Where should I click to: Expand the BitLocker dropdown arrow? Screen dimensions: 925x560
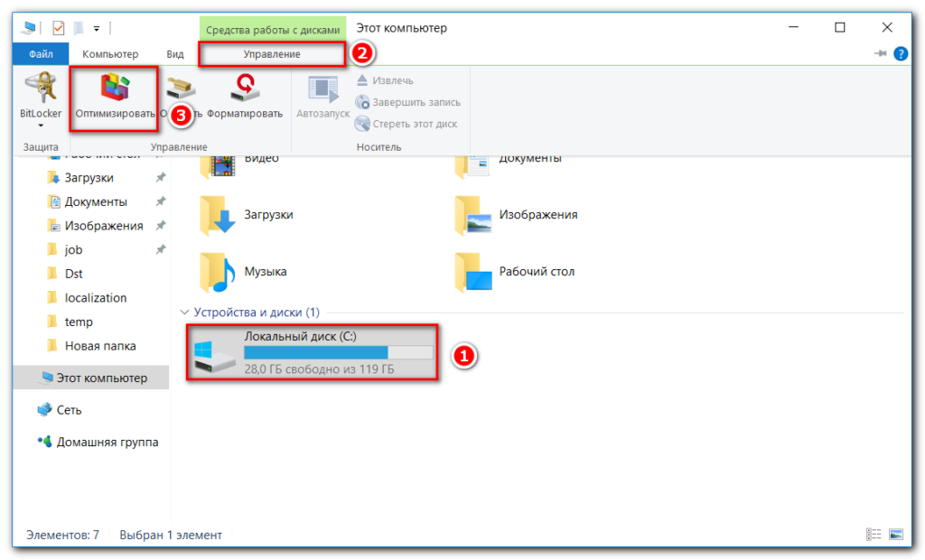(x=40, y=126)
